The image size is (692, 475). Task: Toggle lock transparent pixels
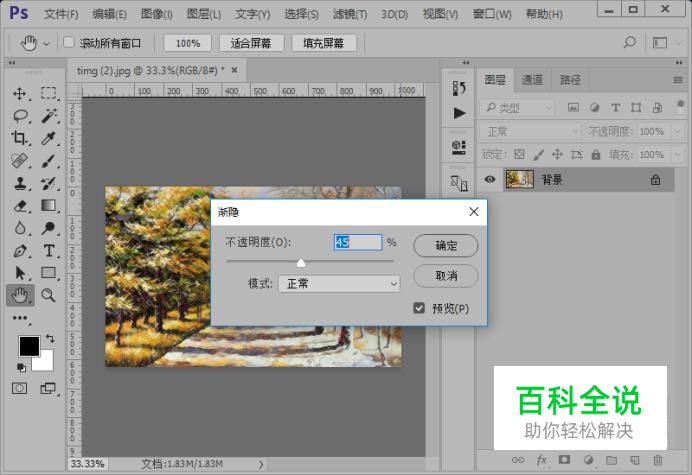[x=519, y=154]
